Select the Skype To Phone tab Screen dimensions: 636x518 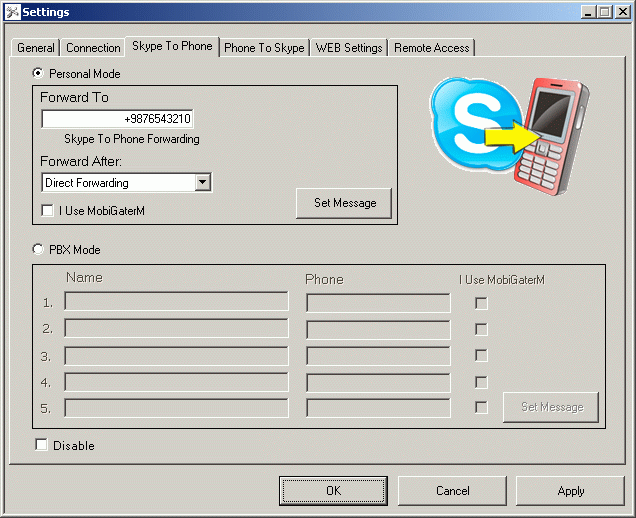tap(172, 47)
